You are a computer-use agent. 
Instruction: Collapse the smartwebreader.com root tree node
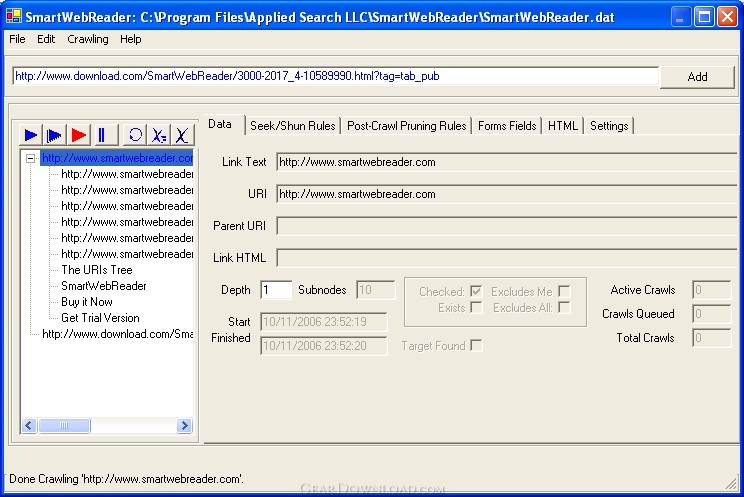(x=30, y=158)
